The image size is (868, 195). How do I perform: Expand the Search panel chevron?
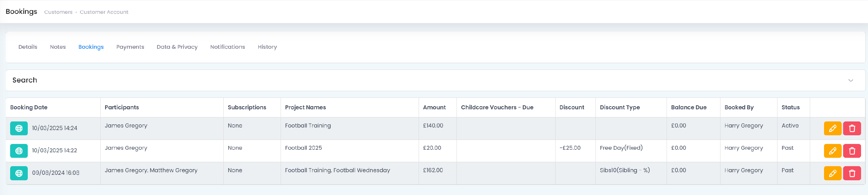coord(850,80)
